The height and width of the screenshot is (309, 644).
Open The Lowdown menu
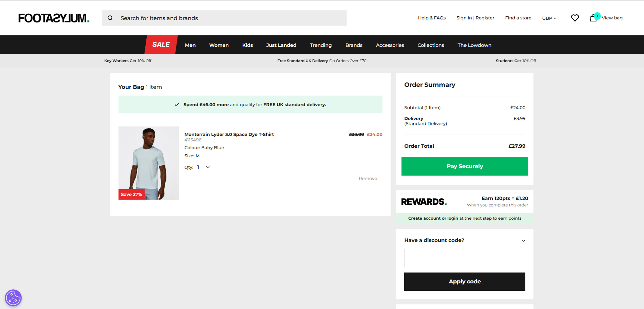[474, 45]
